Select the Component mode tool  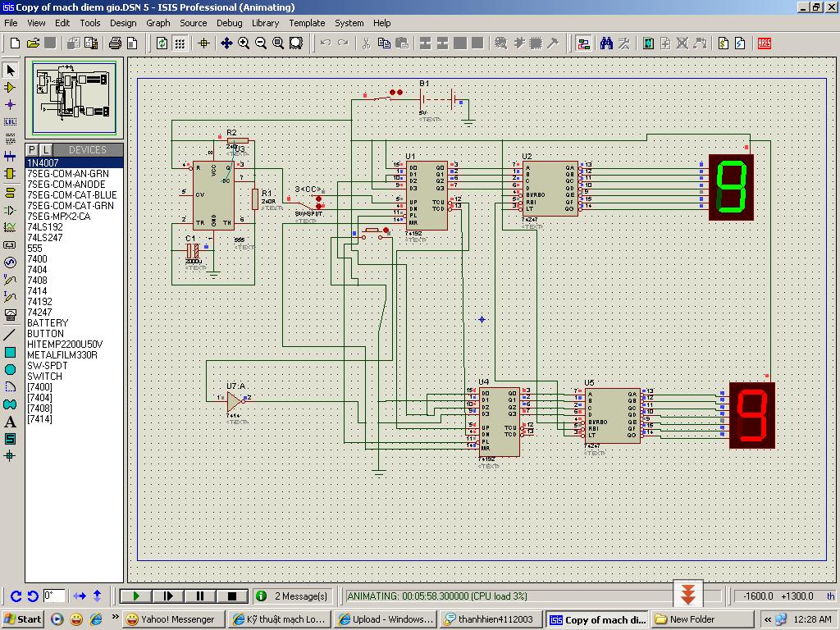pos(10,87)
